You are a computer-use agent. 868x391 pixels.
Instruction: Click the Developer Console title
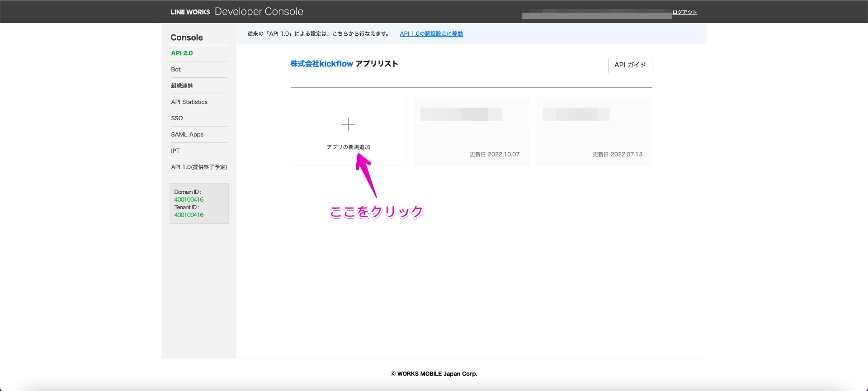259,11
